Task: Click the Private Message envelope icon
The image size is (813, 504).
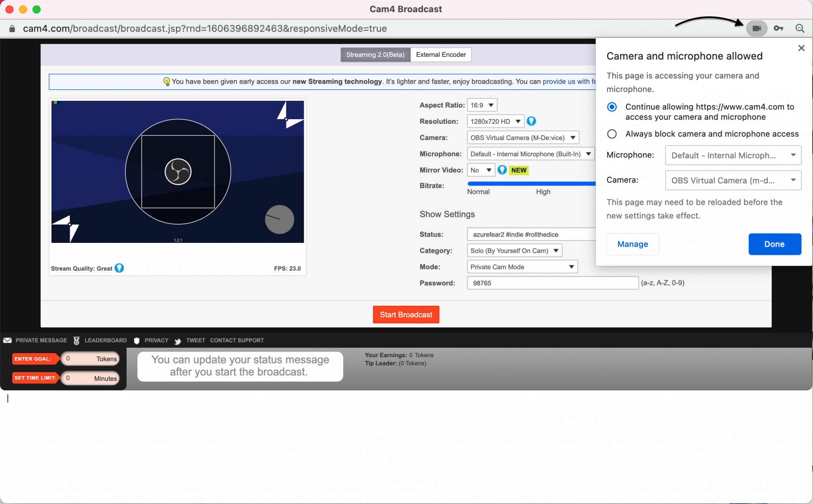Action: 8,340
